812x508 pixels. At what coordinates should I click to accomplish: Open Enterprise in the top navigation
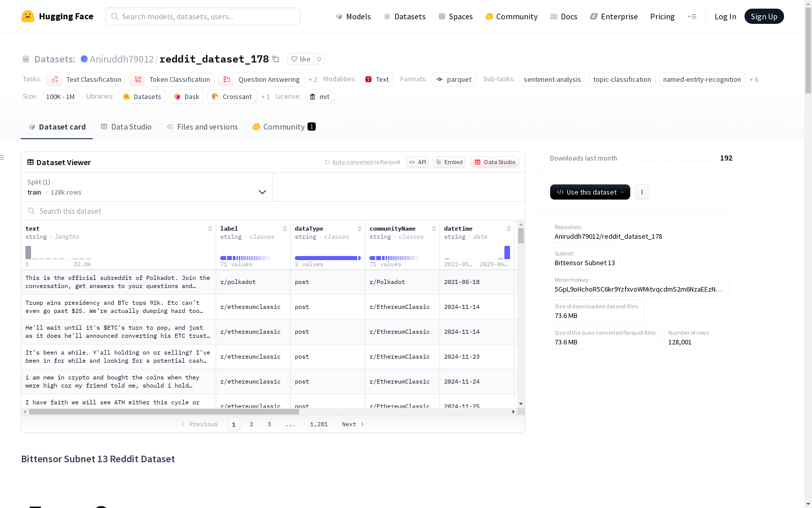(614, 16)
